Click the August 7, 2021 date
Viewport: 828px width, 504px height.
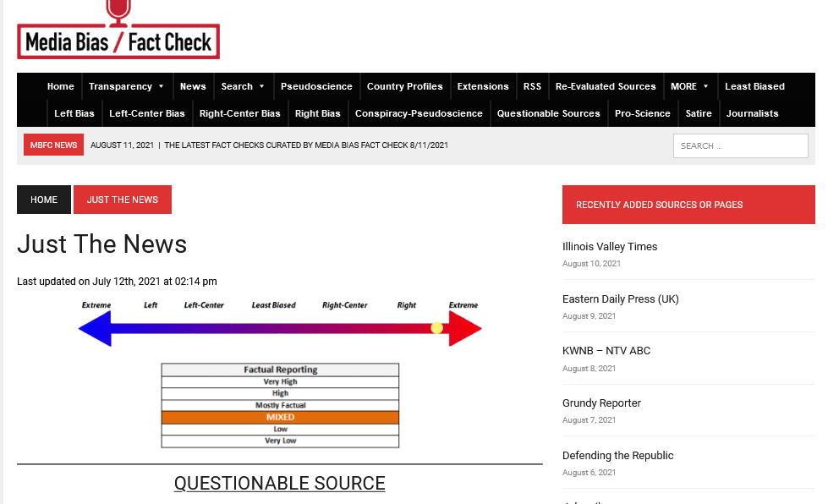coord(589,420)
